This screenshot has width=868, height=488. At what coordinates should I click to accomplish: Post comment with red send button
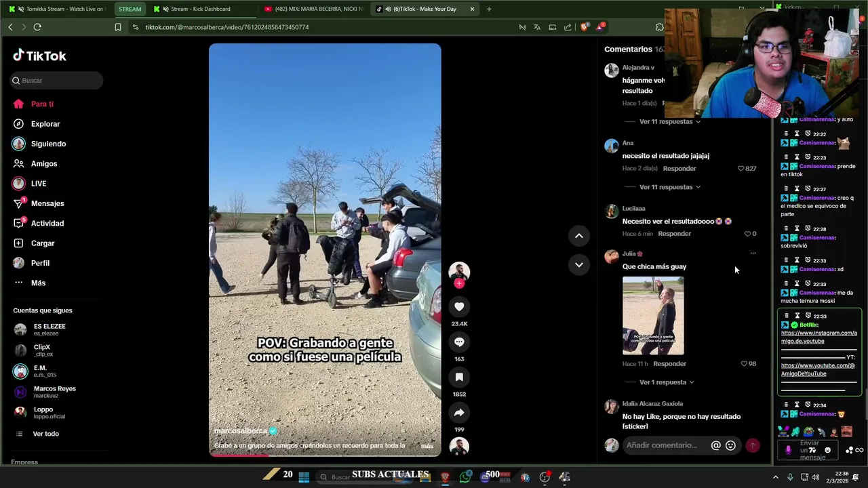[x=753, y=445]
